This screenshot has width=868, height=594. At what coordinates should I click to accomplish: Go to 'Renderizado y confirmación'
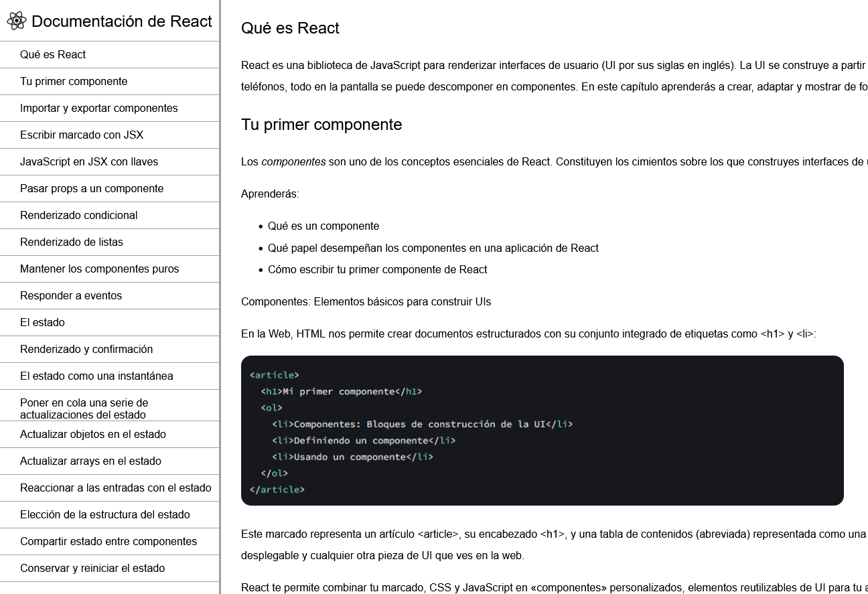tap(85, 349)
